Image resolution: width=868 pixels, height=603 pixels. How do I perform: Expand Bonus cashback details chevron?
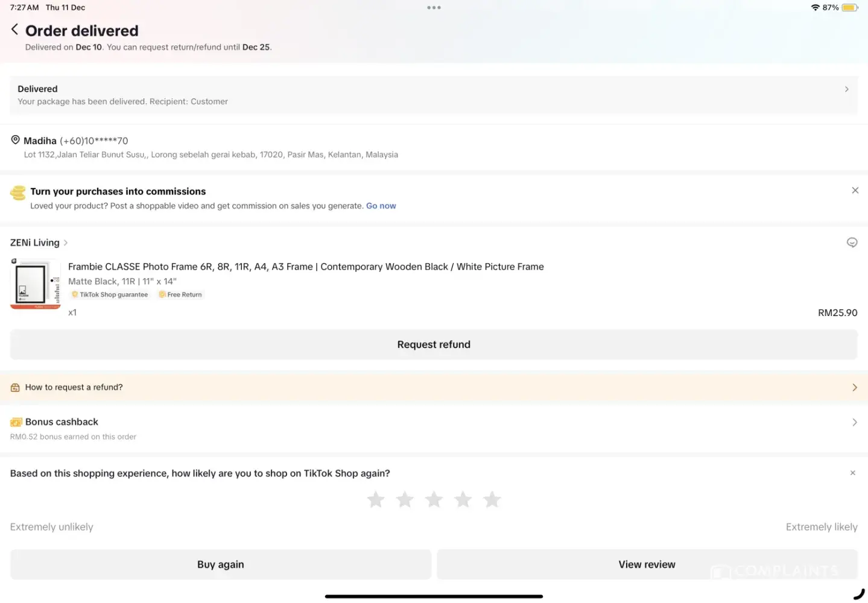point(854,422)
